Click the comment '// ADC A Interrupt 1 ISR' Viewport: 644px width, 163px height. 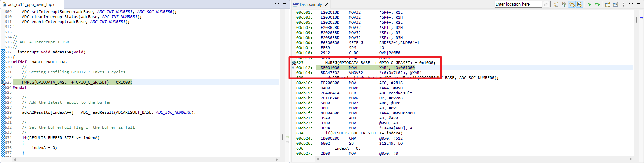pos(41,42)
